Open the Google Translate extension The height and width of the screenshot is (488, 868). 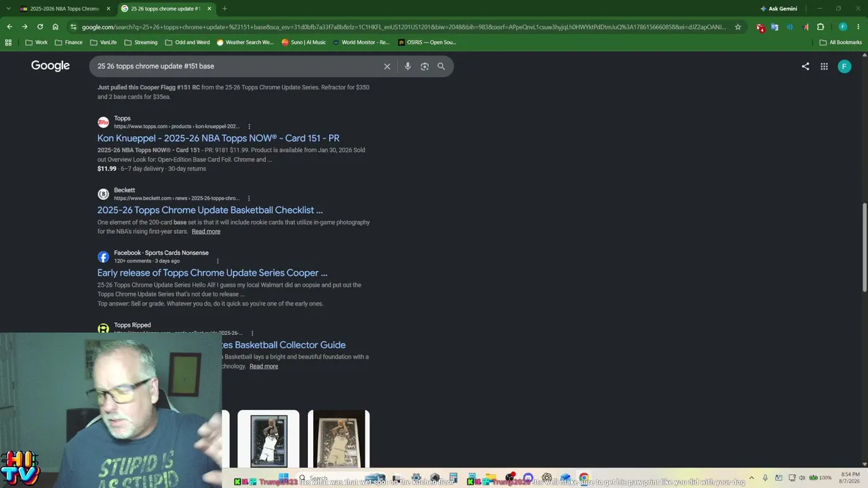click(x=774, y=27)
